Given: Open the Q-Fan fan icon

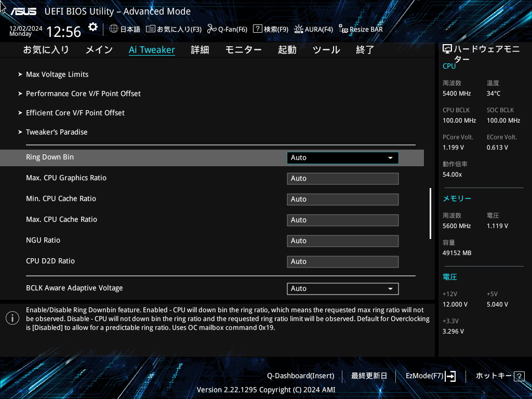Looking at the screenshot, I should point(212,29).
